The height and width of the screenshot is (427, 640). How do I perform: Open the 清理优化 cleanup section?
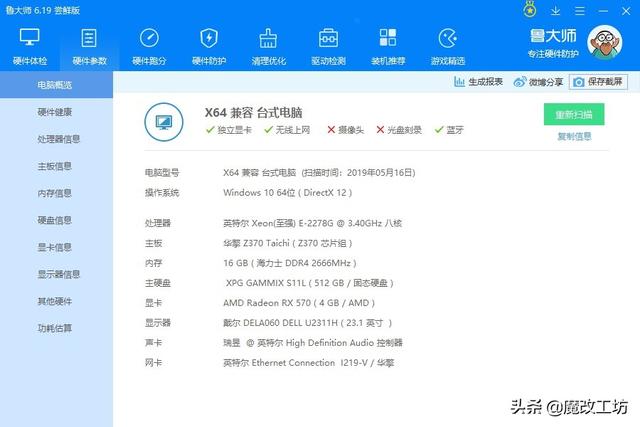pyautogui.click(x=269, y=46)
